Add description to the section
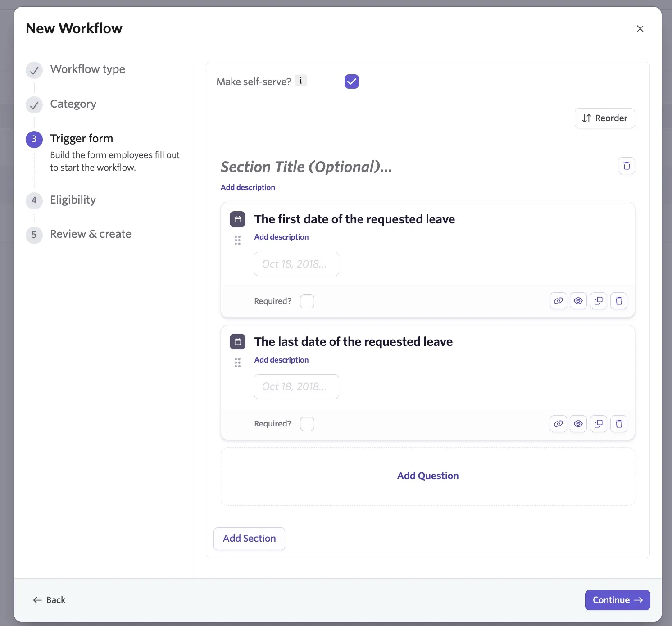The image size is (672, 626). pos(248,187)
